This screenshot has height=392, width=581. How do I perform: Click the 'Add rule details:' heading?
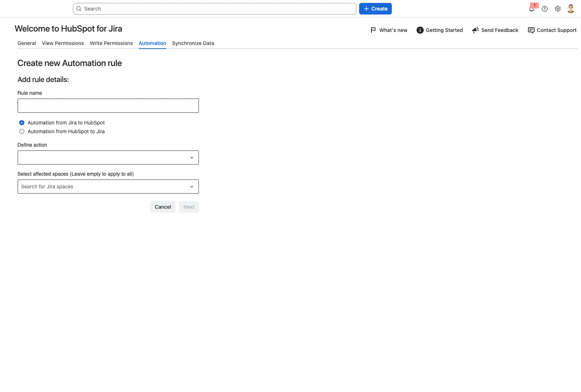point(43,79)
